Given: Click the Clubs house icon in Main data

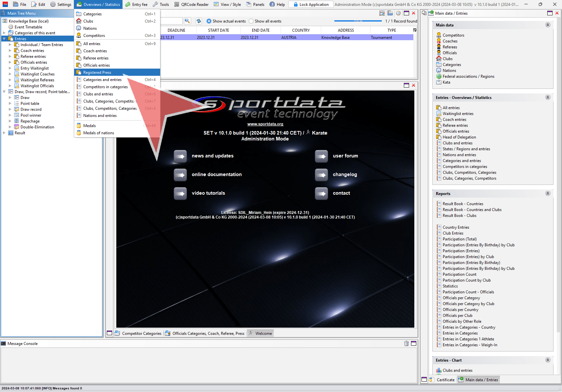Looking at the screenshot, I should 439,59.
